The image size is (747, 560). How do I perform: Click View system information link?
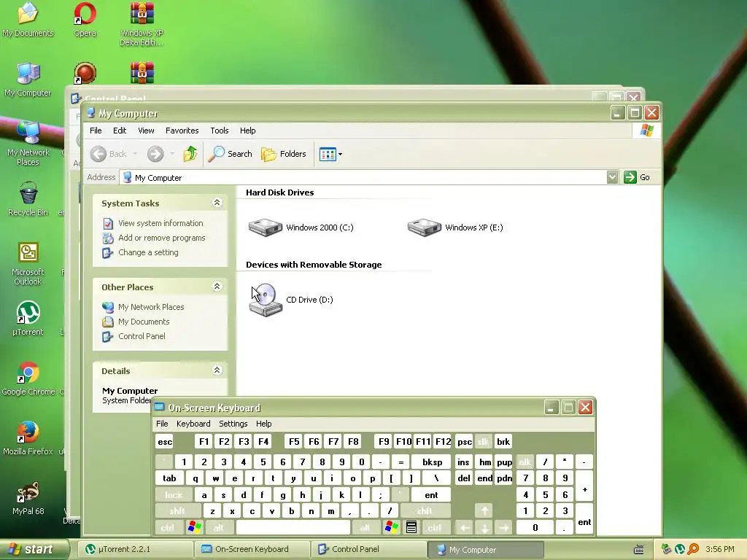tap(160, 223)
